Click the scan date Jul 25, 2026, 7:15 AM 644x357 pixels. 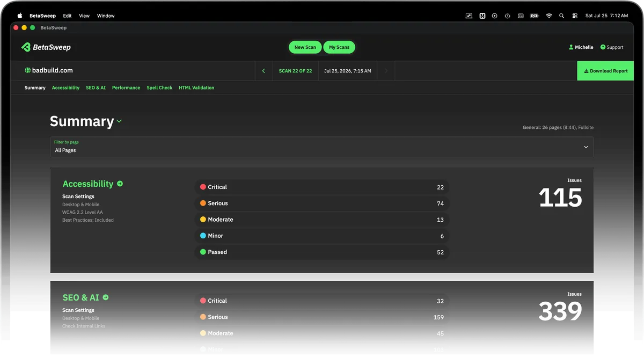(x=347, y=71)
